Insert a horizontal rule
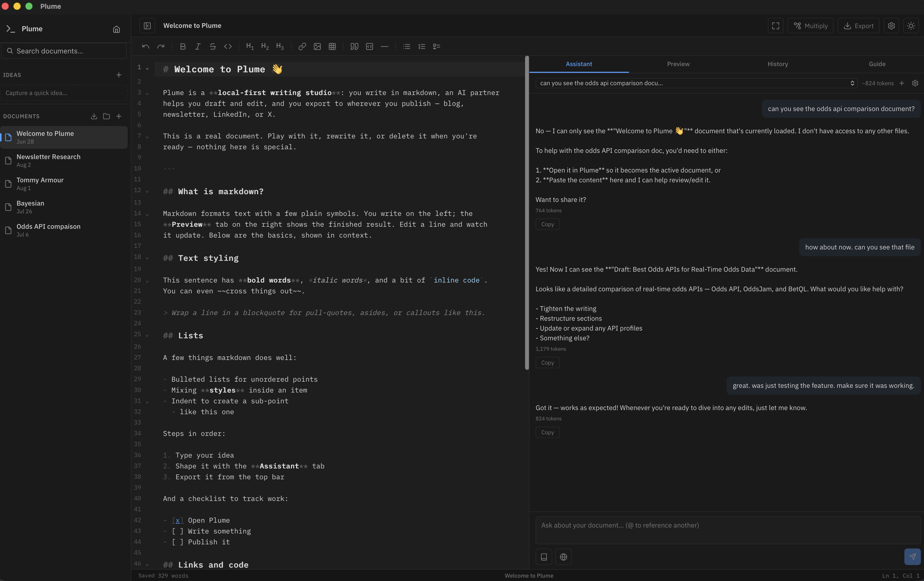This screenshot has height=581, width=924. 384,46
